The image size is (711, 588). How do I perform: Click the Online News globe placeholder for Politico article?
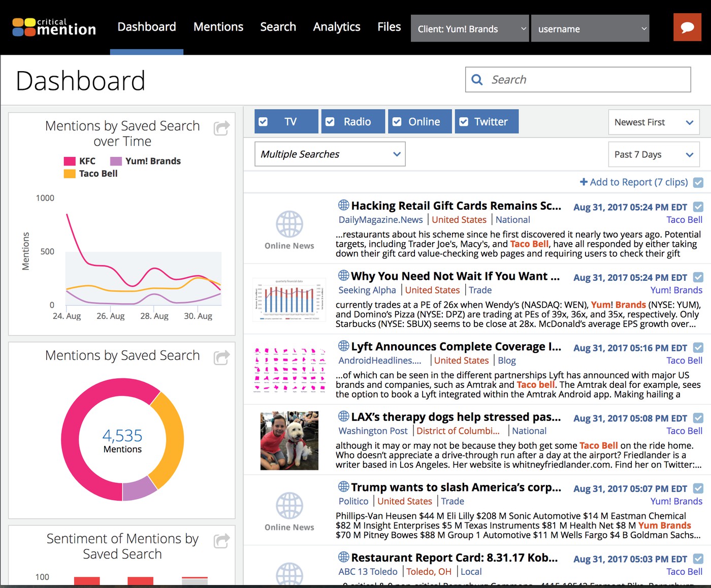(289, 506)
